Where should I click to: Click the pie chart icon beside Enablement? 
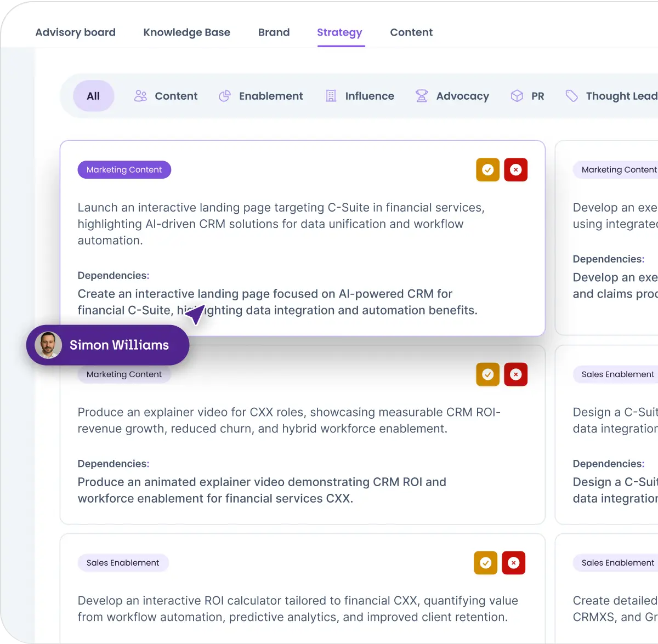coord(225,96)
